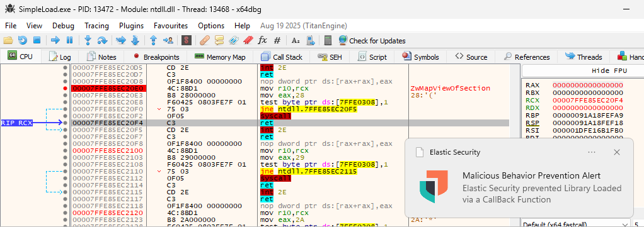The width and height of the screenshot is (644, 227).
Task: Open the File menu
Action: pos(11,26)
